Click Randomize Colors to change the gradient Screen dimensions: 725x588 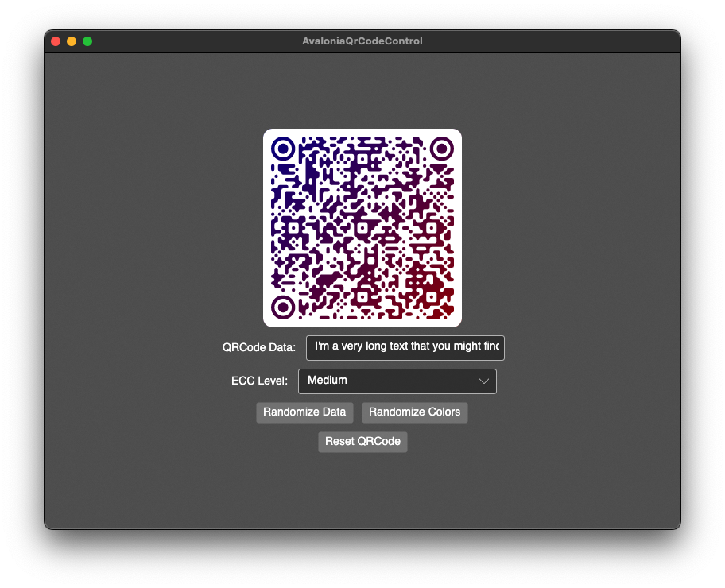click(414, 412)
